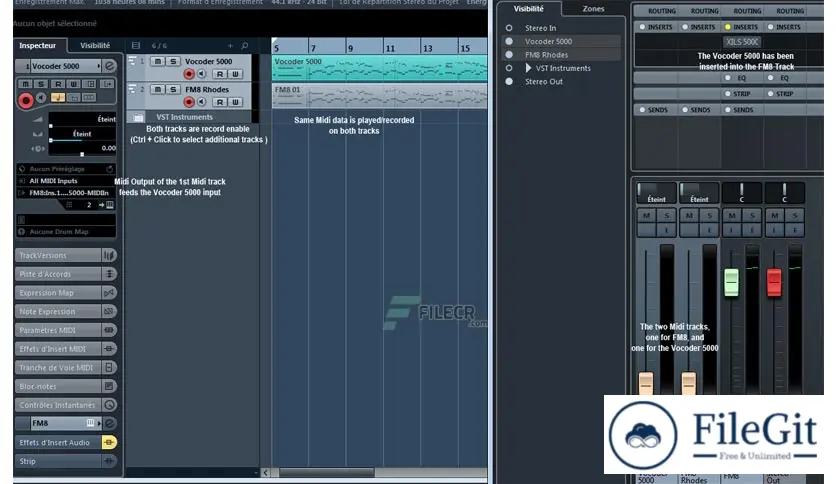This screenshot has width=836, height=484.
Task: Open the Aucun Préréglage preset selector
Action: click(67, 169)
